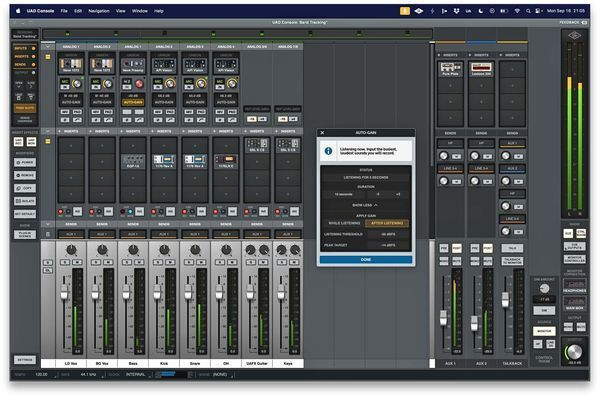Collapse the sends section with its chevron
This screenshot has width=600, height=396.
point(48,224)
